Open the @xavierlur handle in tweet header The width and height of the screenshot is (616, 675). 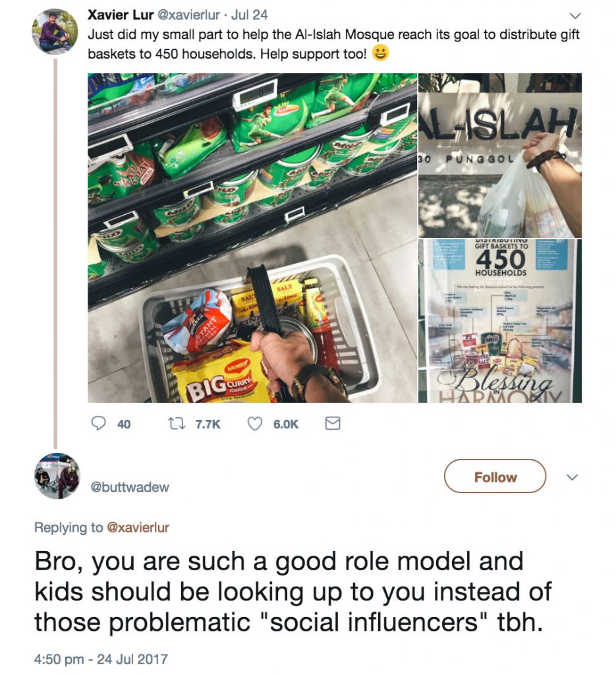point(189,15)
